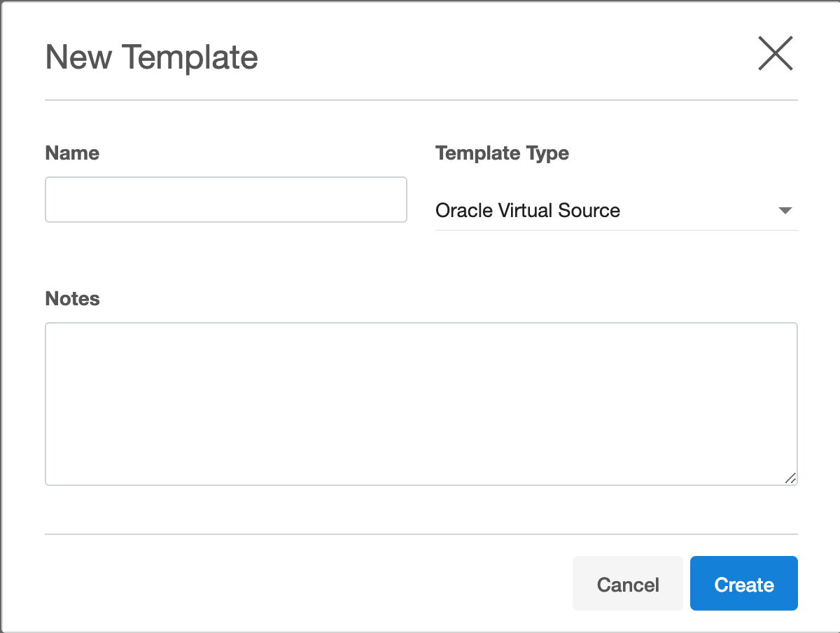
Task: Close the New Template dialog with X
Action: pyautogui.click(x=775, y=54)
